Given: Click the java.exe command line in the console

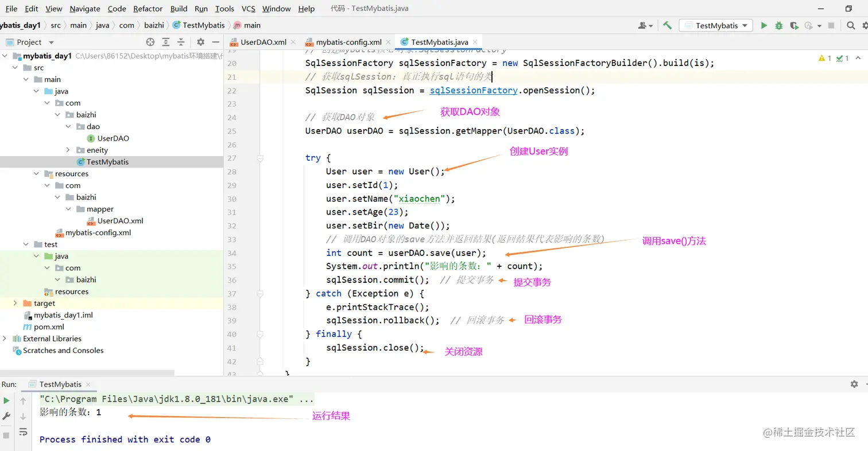Looking at the screenshot, I should pos(177,399).
